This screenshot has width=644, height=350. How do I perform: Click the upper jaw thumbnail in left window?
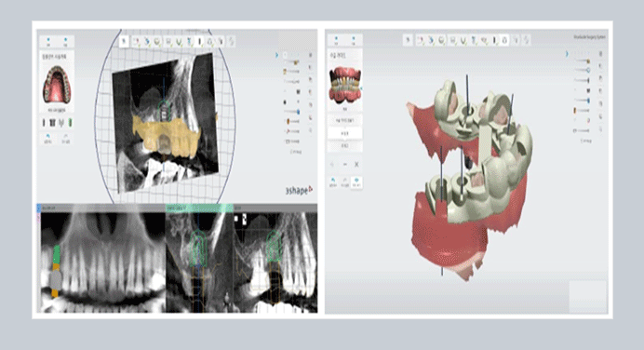(58, 84)
